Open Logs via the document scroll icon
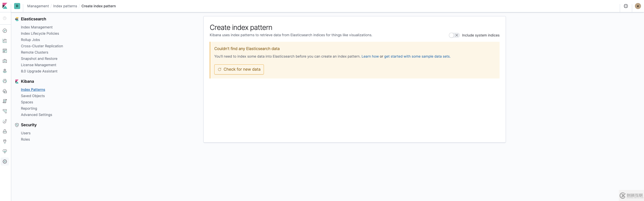The image size is (644, 201). [5, 101]
